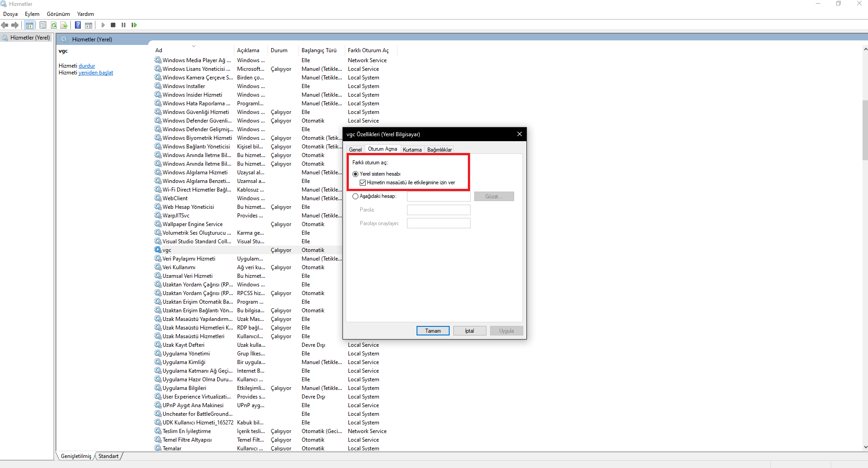Open Help with the blue question-mark icon
This screenshot has width=868, height=468.
[x=78, y=25]
